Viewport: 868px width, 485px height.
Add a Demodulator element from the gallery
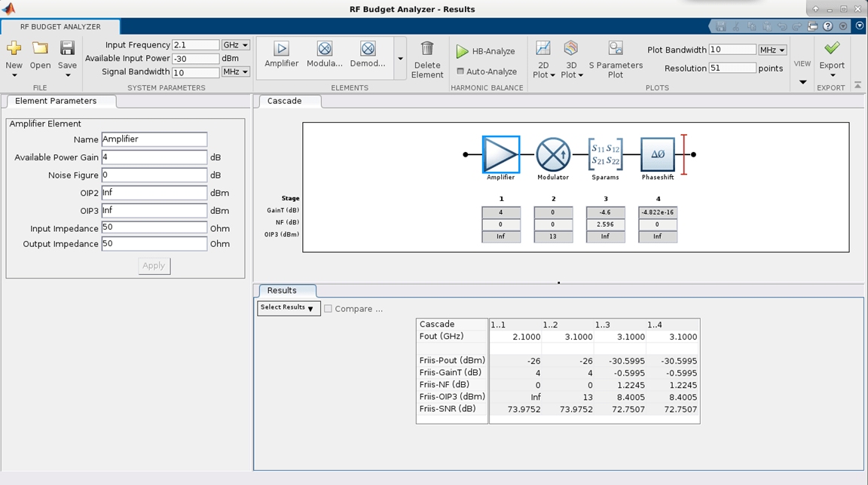368,50
